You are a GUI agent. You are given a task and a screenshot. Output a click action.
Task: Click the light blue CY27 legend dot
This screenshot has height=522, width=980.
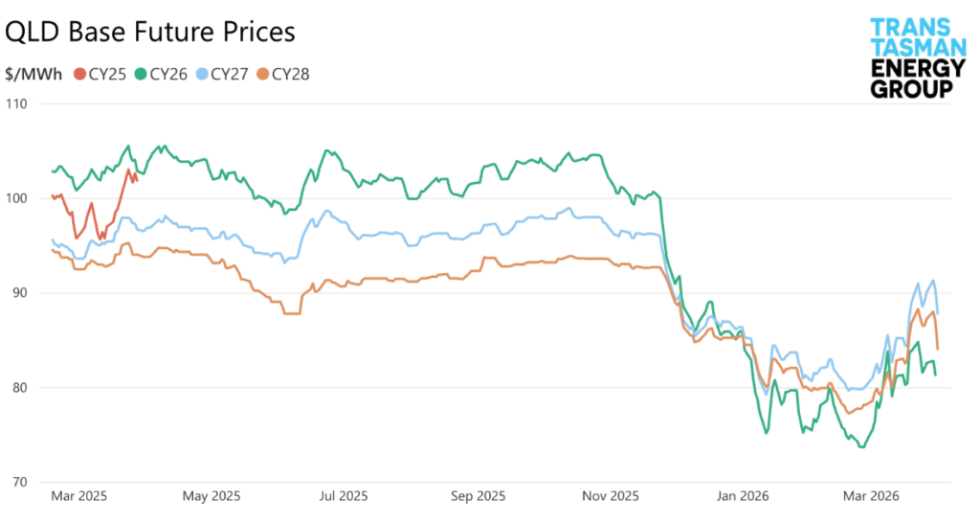click(201, 74)
